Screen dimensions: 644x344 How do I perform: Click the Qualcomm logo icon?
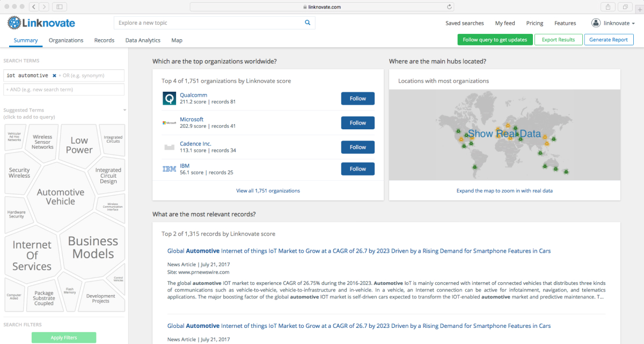pos(169,98)
